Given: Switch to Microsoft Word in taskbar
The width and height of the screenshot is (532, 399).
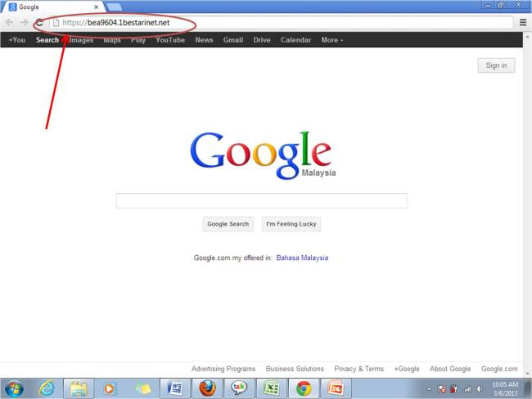Looking at the screenshot, I should point(174,388).
